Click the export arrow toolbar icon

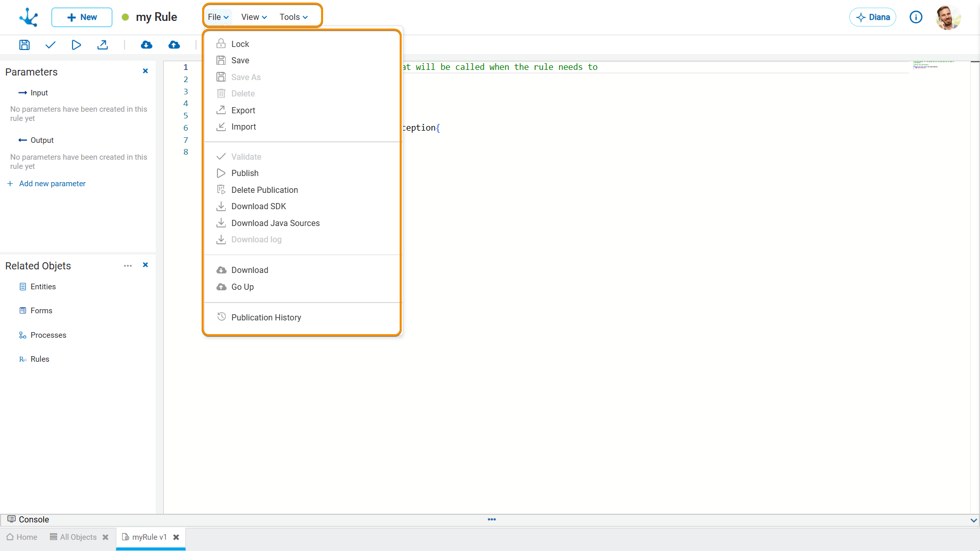coord(103,45)
